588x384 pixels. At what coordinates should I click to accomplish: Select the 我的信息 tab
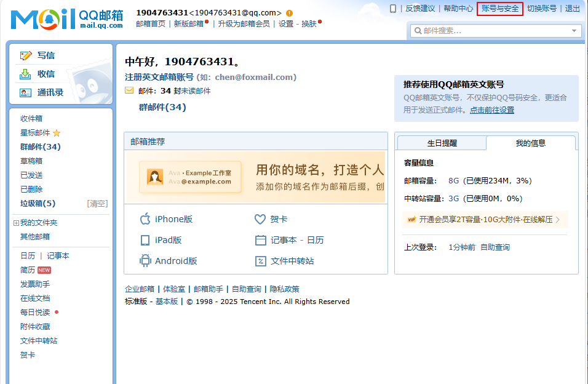coord(530,143)
